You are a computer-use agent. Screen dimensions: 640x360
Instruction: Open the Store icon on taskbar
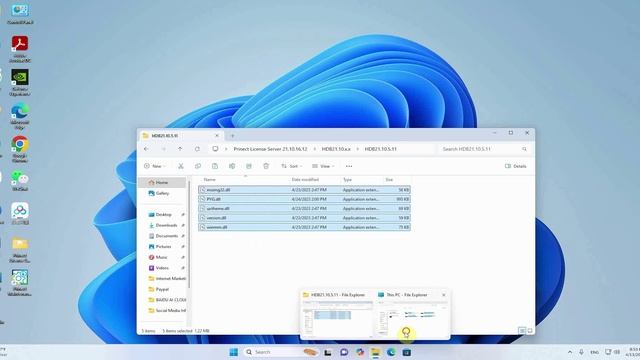(x=407, y=352)
